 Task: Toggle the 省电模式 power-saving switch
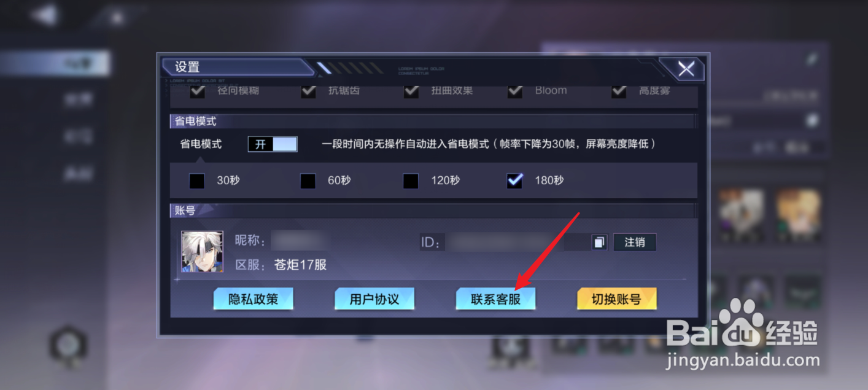point(273,144)
